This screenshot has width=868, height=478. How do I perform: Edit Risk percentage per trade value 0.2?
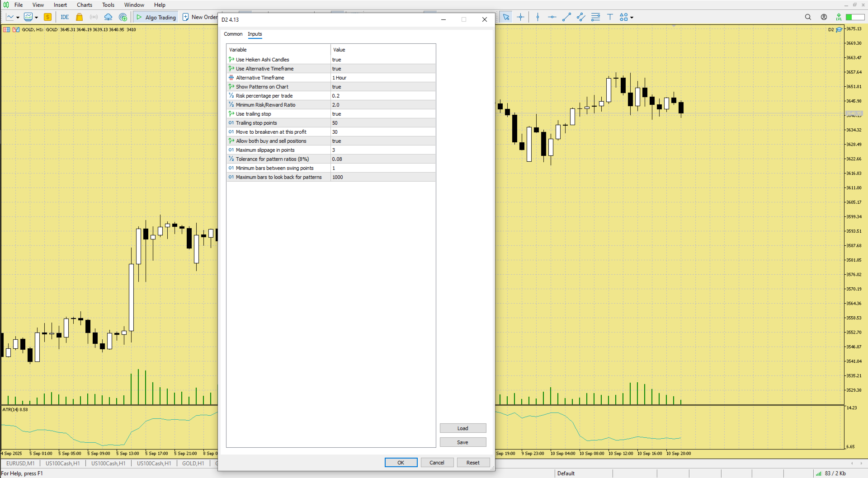383,96
